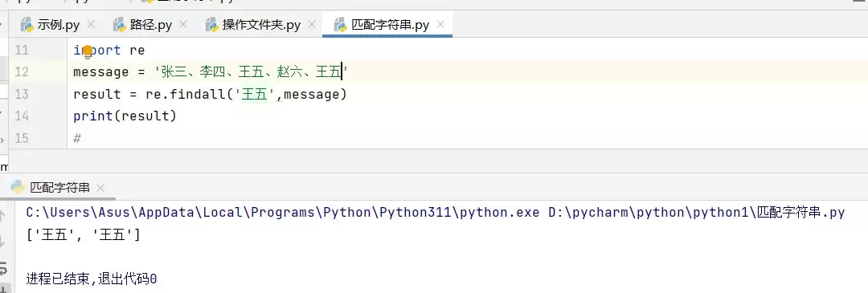This screenshot has width=868, height=293.
Task: Click the '进程已结束,退出代码0' message
Action: pyautogui.click(x=92, y=279)
